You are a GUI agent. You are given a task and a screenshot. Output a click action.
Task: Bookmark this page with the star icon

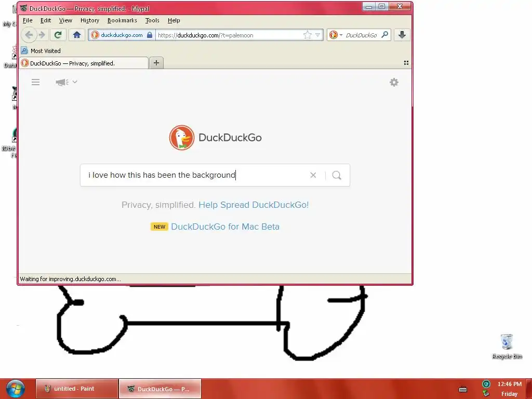308,35
